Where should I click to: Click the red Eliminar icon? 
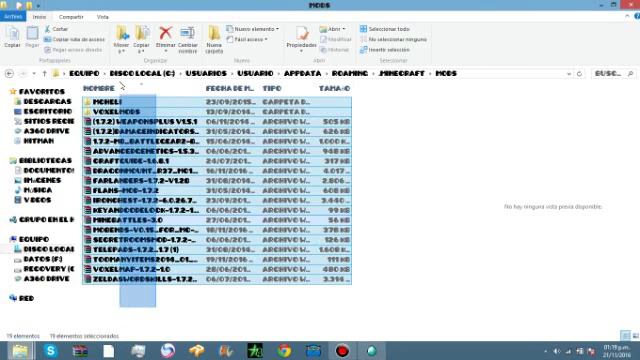point(166,33)
